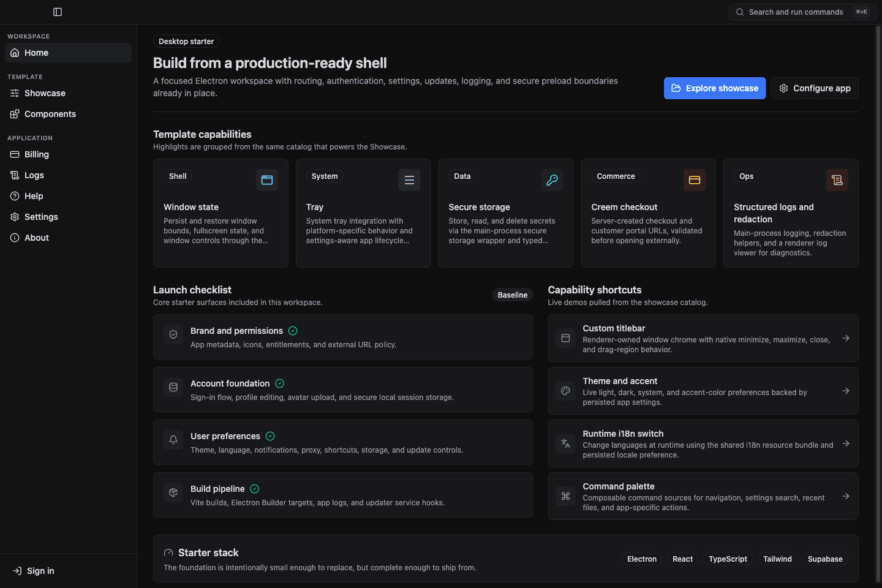Click the System category tag

pos(325,176)
